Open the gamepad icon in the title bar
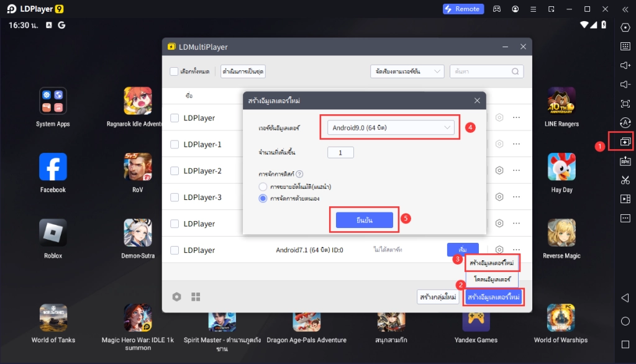The height and width of the screenshot is (364, 636). coord(496,9)
